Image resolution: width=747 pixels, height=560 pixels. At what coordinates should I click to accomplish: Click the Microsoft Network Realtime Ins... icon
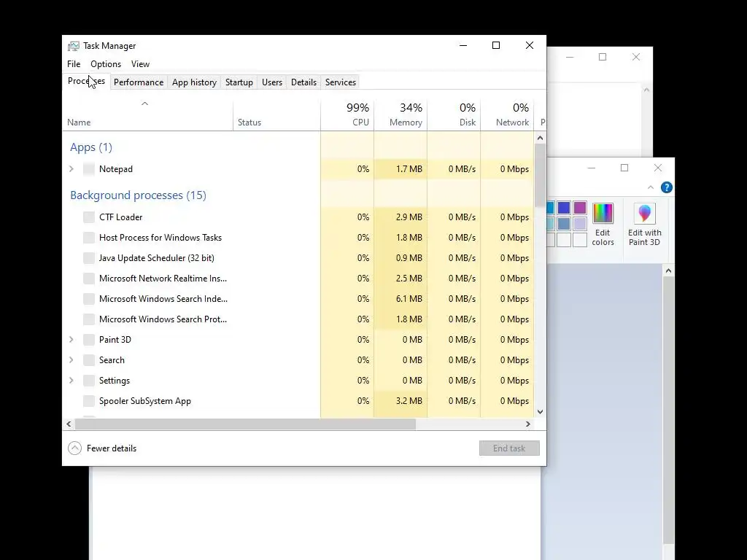point(88,279)
